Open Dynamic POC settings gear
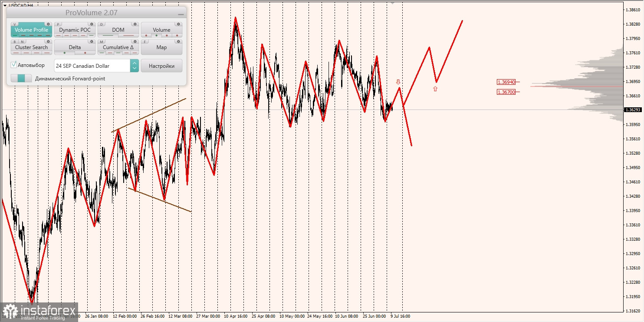This screenshot has height=322, width=644. (x=92, y=24)
